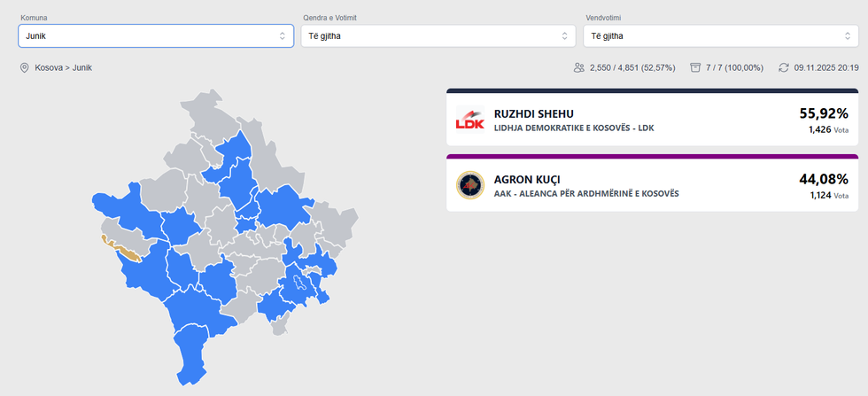Screen dimensions: 868x396
Task: Click the LDK party logo
Action: pyautogui.click(x=469, y=120)
